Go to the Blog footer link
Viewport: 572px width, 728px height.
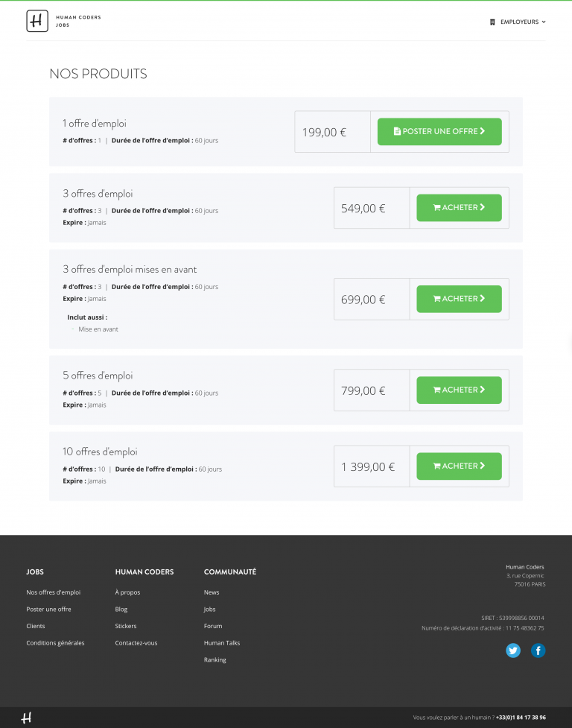[121, 609]
